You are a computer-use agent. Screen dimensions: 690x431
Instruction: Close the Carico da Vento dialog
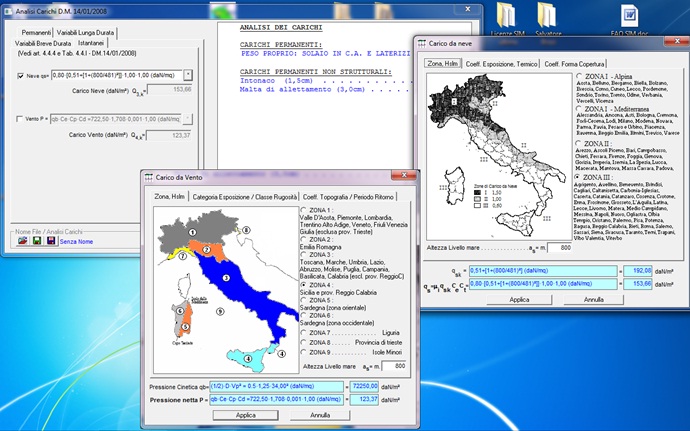(x=404, y=175)
